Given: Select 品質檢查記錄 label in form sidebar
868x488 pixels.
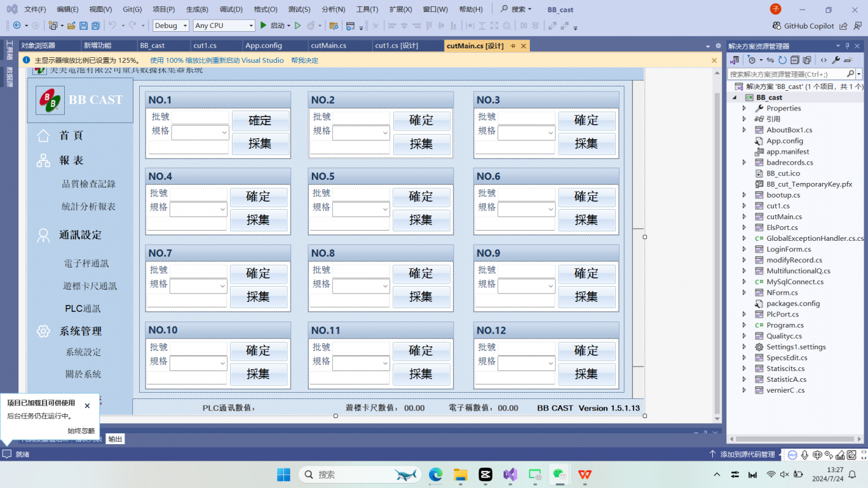Looking at the screenshot, I should 88,184.
